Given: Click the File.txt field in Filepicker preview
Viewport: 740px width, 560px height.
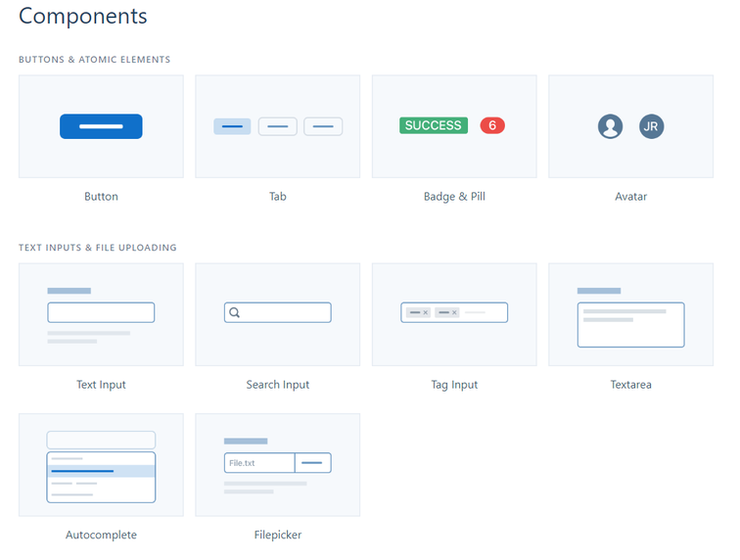Looking at the screenshot, I should pos(258,463).
